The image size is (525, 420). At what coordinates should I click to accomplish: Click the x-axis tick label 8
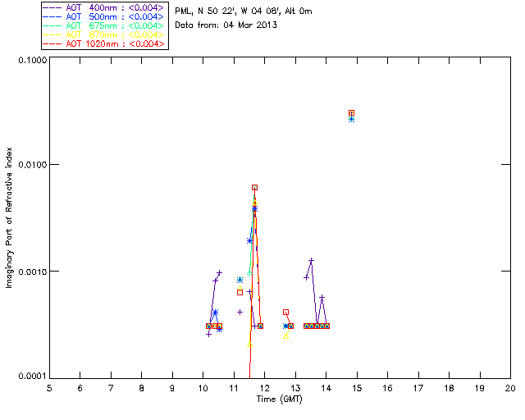tap(142, 388)
